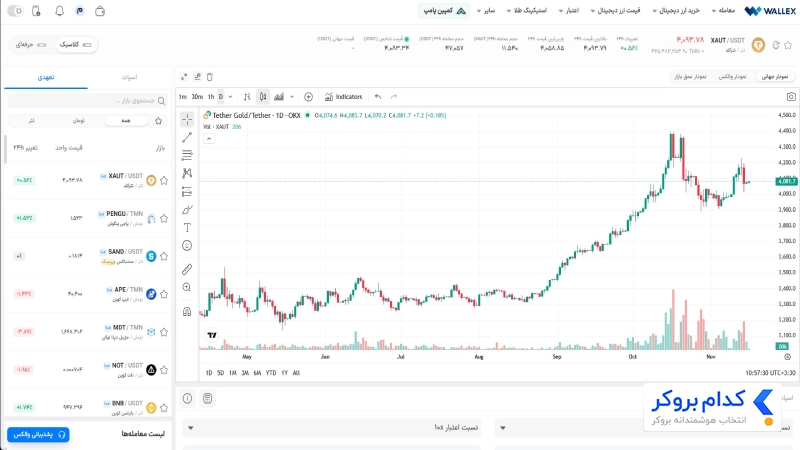Open the user profile avatar
The image size is (800, 450).
(80, 11)
